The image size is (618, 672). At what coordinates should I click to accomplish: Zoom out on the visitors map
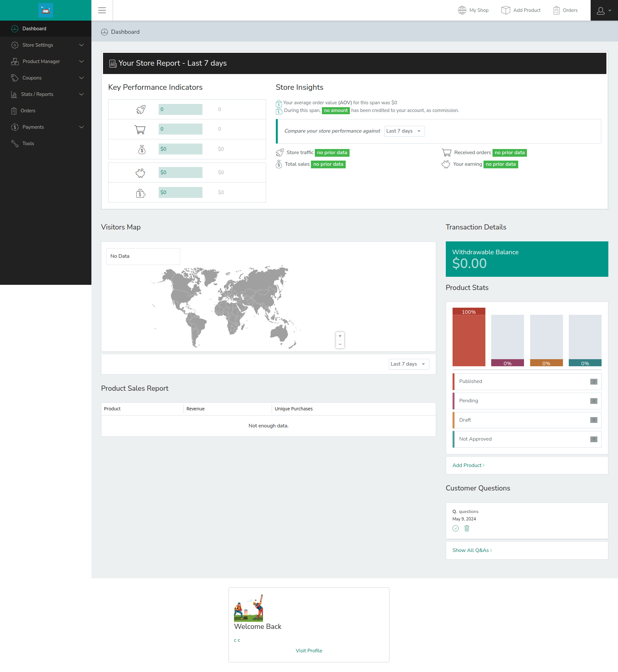click(x=340, y=344)
